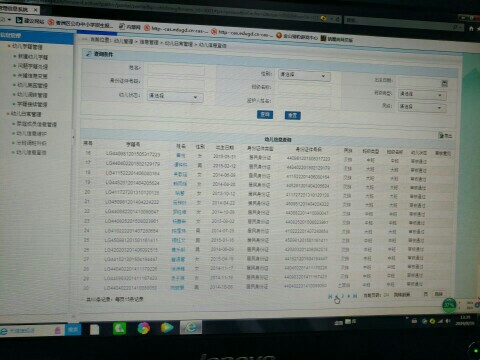Click the blue reset button
The image size is (480, 360).
292,115
